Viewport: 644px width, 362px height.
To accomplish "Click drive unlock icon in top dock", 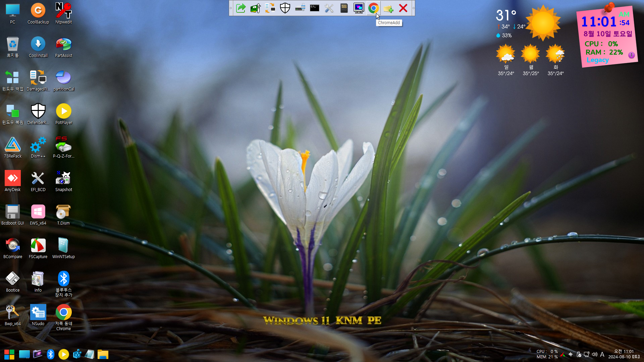I will (300, 8).
